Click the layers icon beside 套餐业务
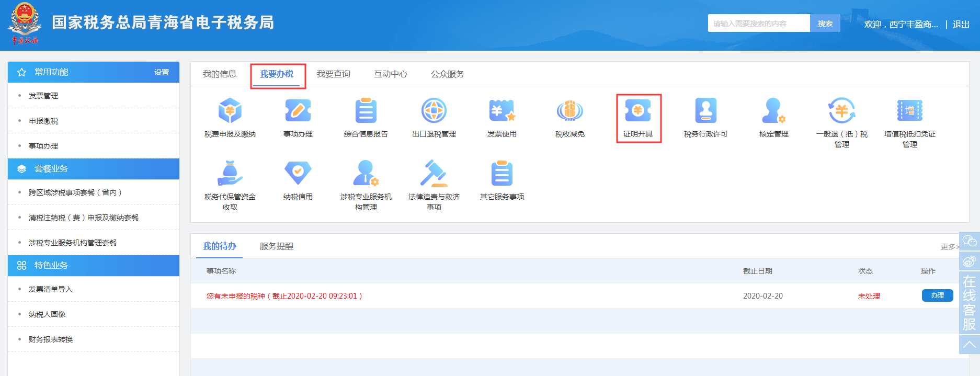Viewport: 980px width, 376px height. click(x=21, y=169)
